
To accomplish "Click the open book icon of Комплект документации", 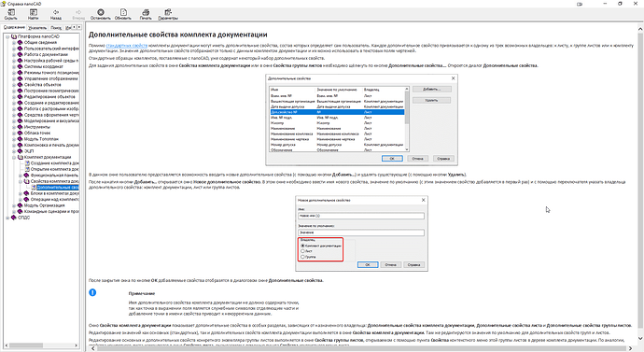I will point(21,157).
